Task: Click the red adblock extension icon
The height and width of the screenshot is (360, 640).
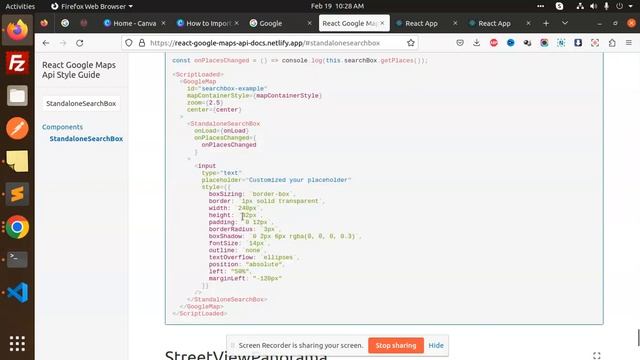Action: tap(493, 43)
